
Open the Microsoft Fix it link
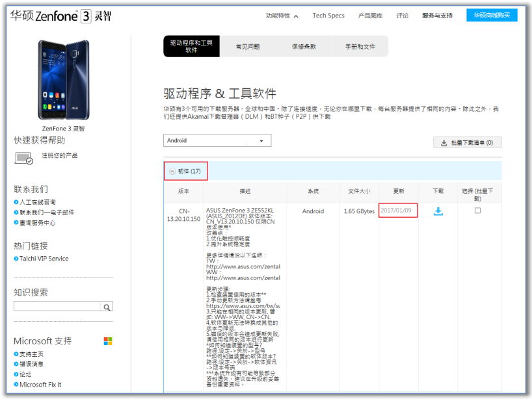tap(40, 385)
